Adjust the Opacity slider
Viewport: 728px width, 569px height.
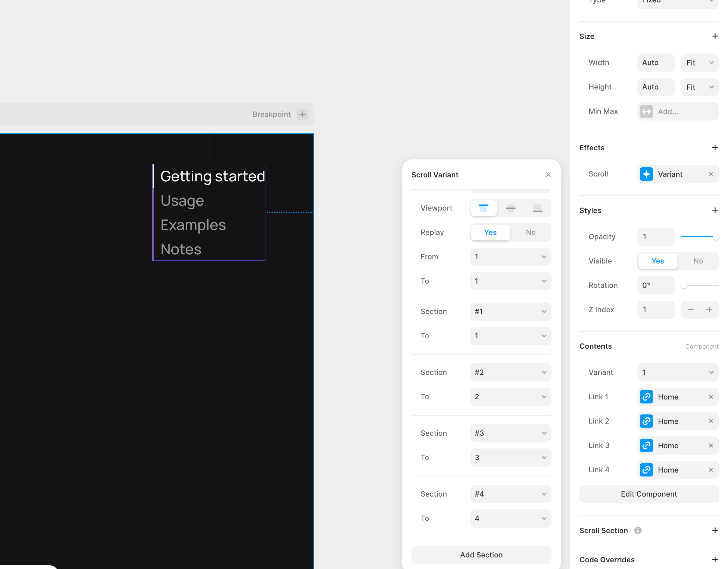point(700,237)
